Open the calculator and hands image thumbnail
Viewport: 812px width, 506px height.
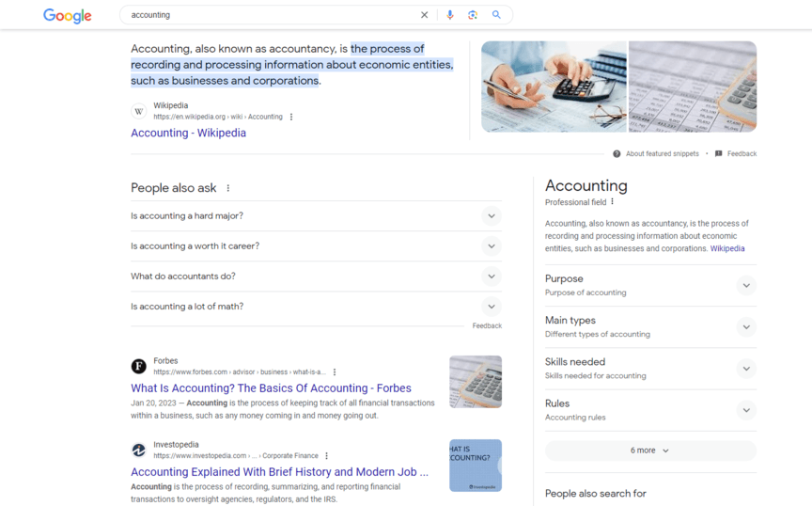(x=554, y=87)
